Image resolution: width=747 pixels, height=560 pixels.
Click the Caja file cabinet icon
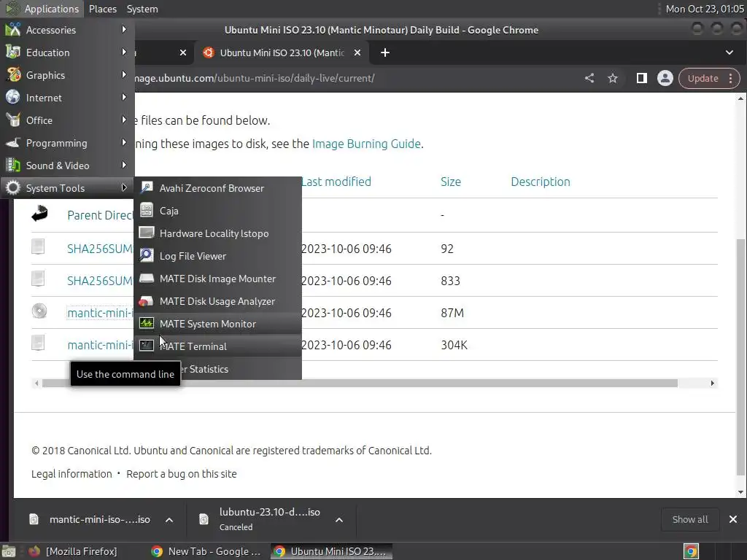point(146,211)
